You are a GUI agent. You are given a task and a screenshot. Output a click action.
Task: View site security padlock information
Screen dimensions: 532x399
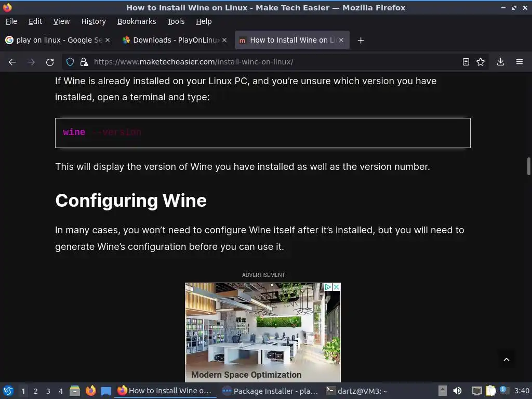click(x=84, y=62)
